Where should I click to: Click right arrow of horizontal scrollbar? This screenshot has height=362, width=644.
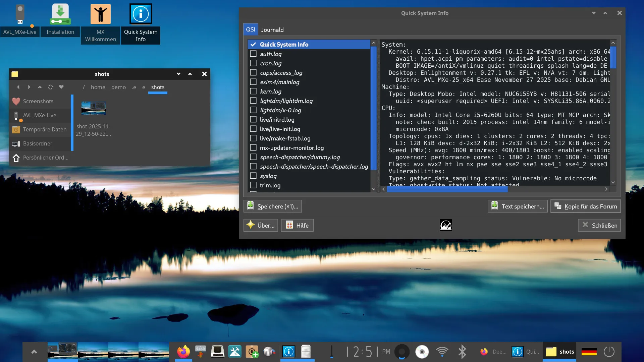(606, 189)
